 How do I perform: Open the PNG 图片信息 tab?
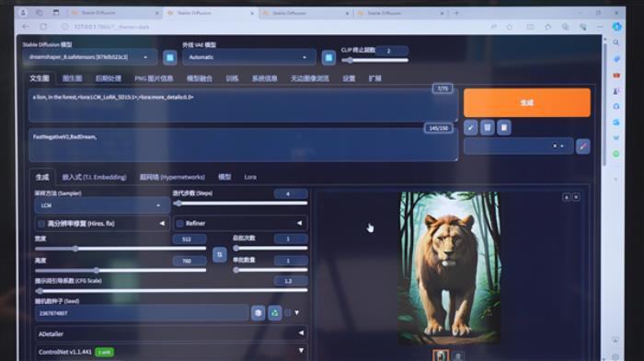[154, 78]
